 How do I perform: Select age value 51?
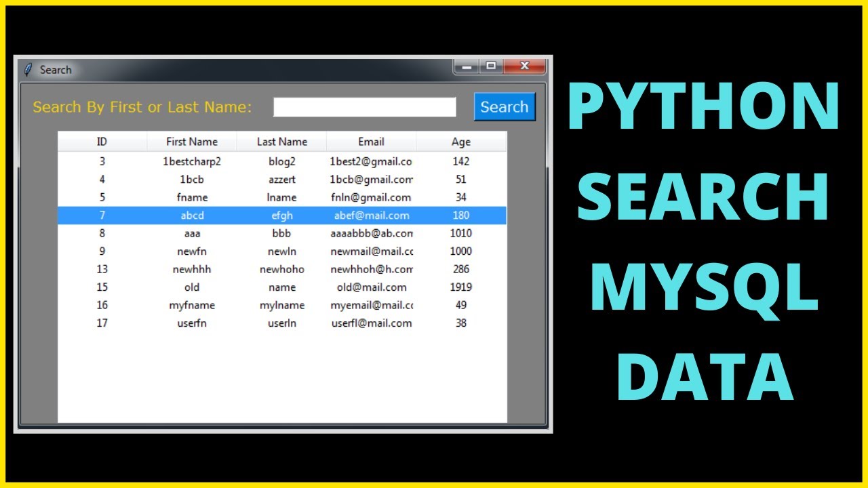pos(461,180)
